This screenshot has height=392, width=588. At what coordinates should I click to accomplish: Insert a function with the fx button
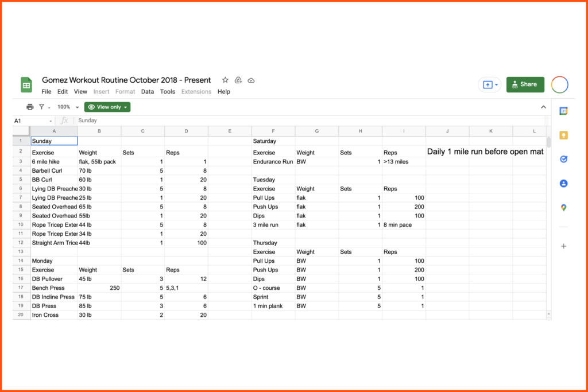(64, 120)
